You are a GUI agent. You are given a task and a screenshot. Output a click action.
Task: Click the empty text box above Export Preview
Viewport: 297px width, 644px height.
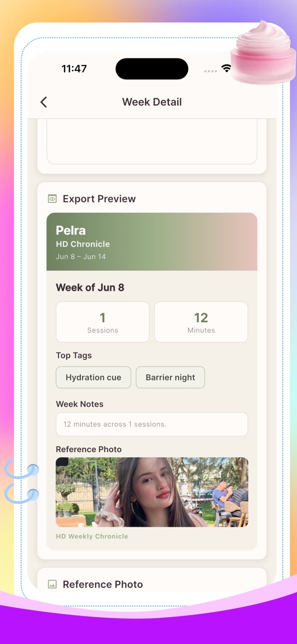pyautogui.click(x=152, y=142)
